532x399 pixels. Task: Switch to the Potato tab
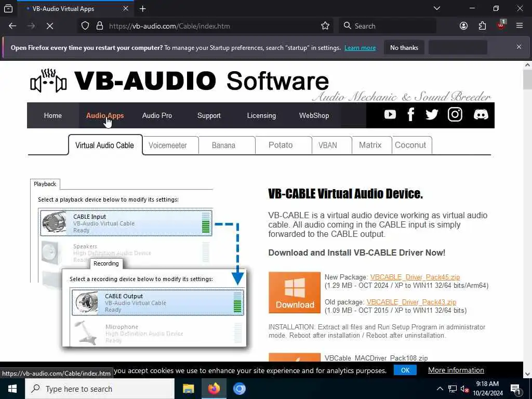(x=281, y=145)
